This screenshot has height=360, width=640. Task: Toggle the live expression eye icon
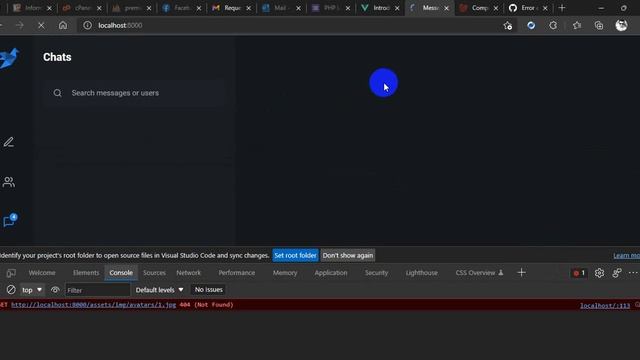click(x=55, y=290)
